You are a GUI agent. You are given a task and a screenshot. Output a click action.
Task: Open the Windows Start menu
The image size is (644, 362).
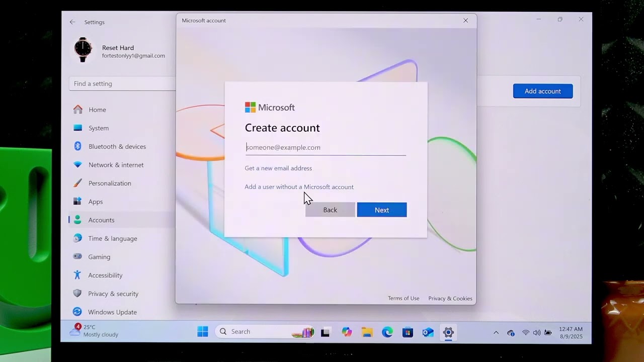tap(203, 332)
